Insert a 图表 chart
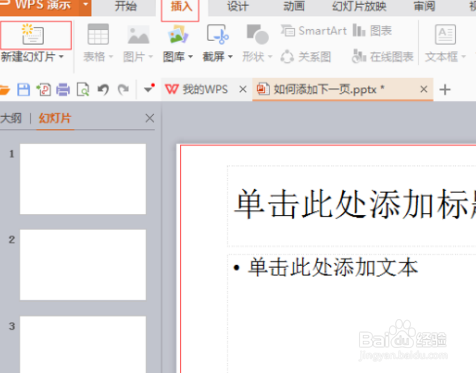476x373 pixels. 372,31
